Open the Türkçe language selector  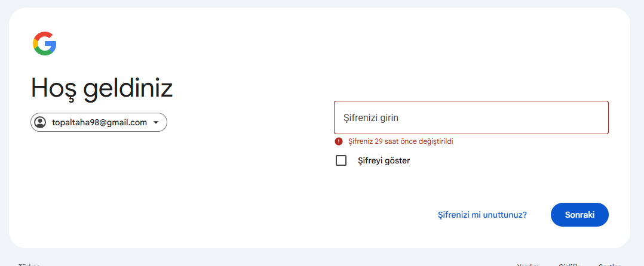click(29, 264)
